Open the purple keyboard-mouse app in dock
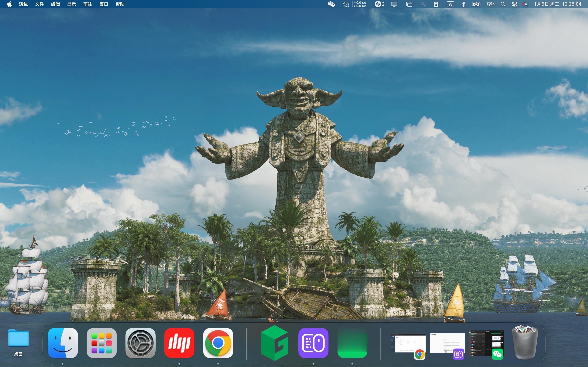The width and height of the screenshot is (588, 367). [x=313, y=343]
